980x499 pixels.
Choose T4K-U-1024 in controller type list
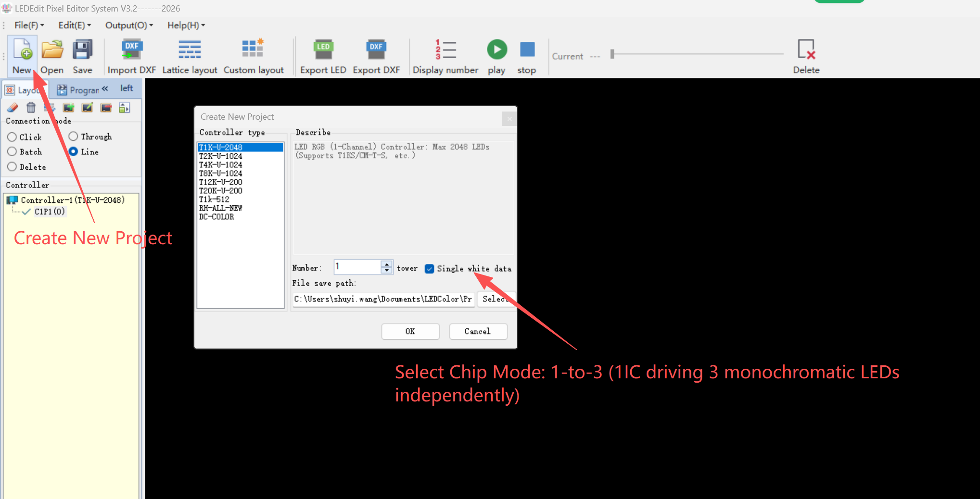(221, 165)
